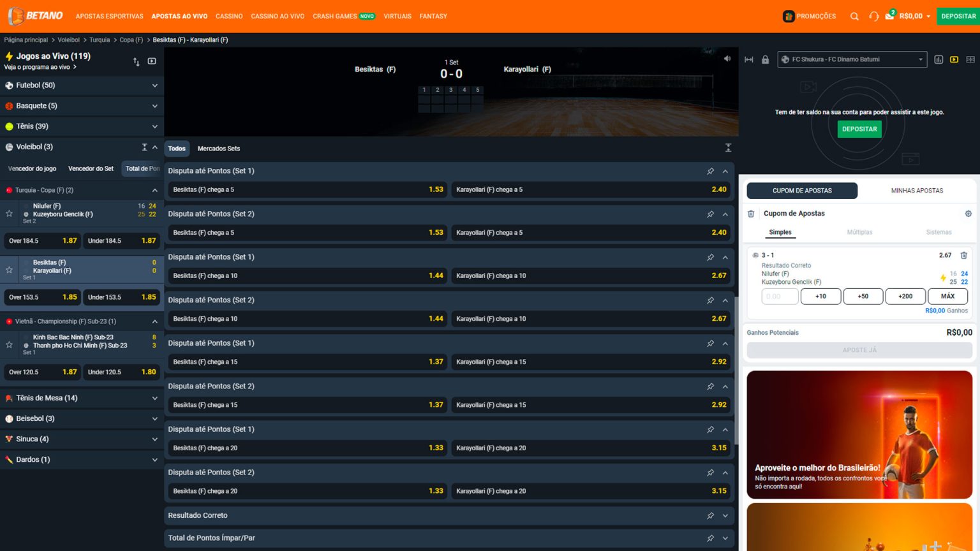The height and width of the screenshot is (551, 980).
Task: Open betslip settings gear
Action: (x=968, y=214)
